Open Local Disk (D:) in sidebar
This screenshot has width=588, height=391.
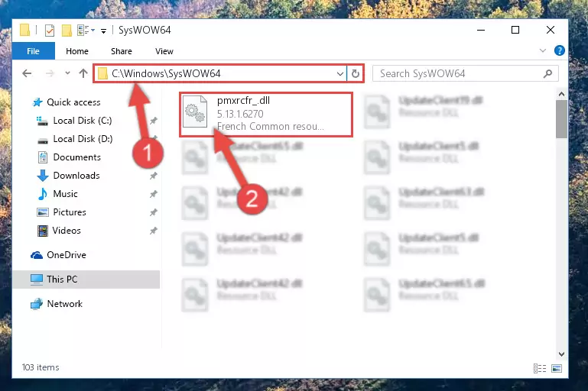coord(83,139)
